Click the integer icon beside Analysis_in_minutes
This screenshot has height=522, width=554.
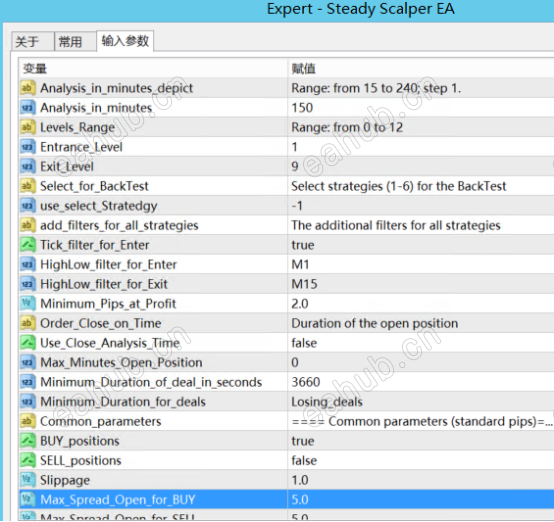pos(28,107)
